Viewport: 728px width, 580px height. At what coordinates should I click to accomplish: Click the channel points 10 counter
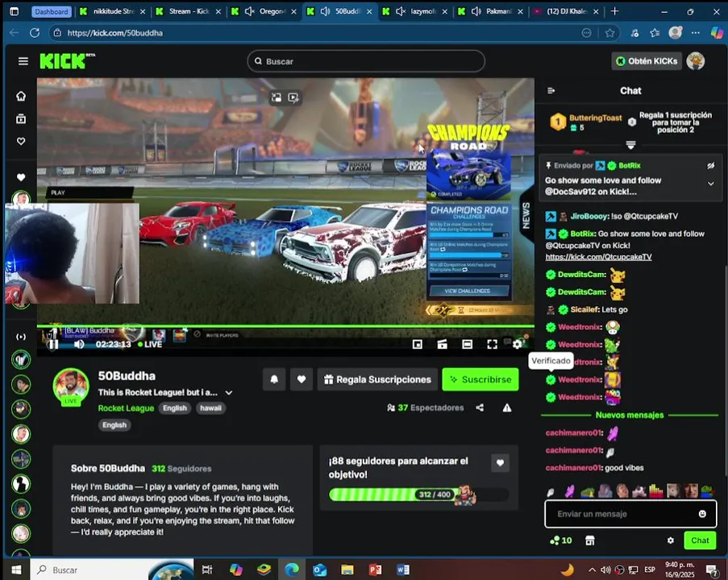(x=561, y=541)
